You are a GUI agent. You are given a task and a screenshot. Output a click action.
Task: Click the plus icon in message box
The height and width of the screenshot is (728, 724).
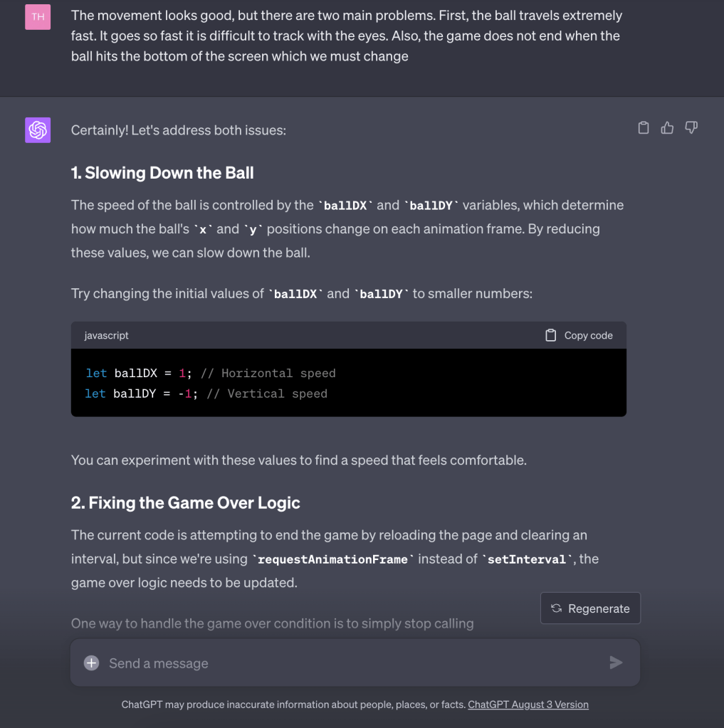(x=91, y=663)
